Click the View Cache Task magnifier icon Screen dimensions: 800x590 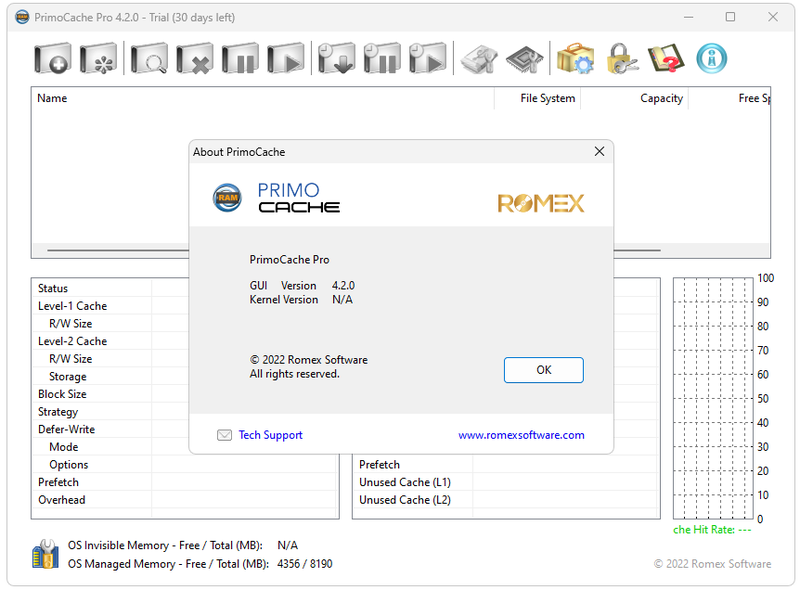click(149, 58)
